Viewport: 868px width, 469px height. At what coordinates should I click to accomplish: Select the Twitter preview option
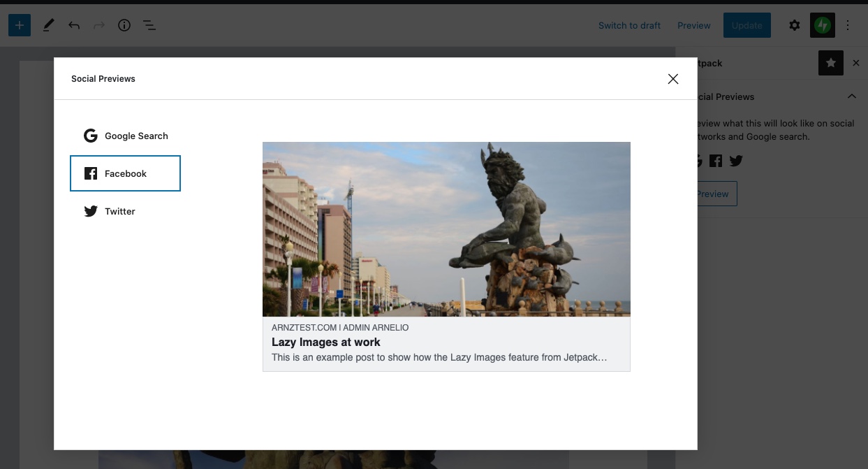(119, 211)
